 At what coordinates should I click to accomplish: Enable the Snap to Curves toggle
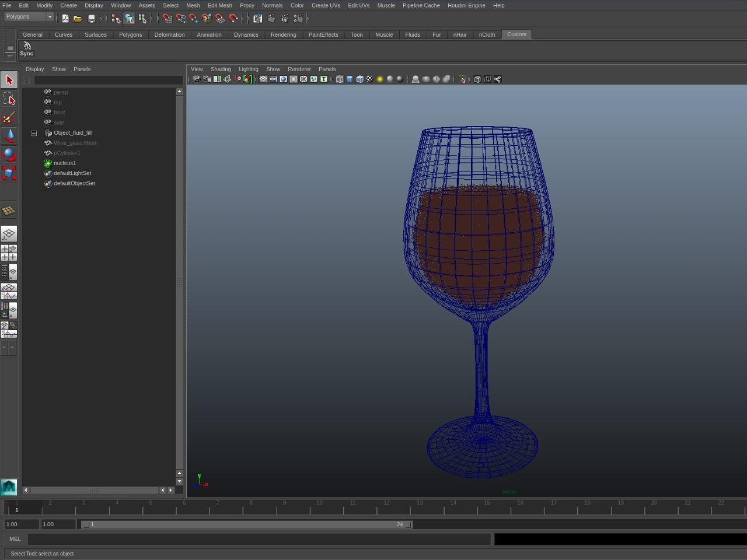[180, 18]
